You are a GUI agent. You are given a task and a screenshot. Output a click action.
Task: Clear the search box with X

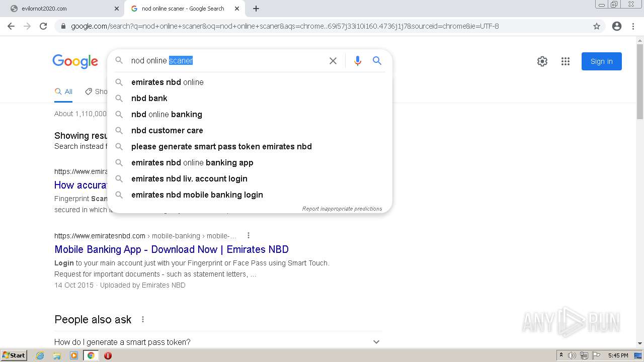333,61
